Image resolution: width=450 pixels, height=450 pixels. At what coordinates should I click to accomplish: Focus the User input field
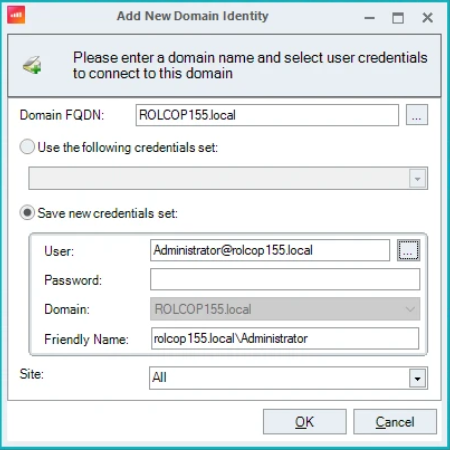[x=270, y=250]
